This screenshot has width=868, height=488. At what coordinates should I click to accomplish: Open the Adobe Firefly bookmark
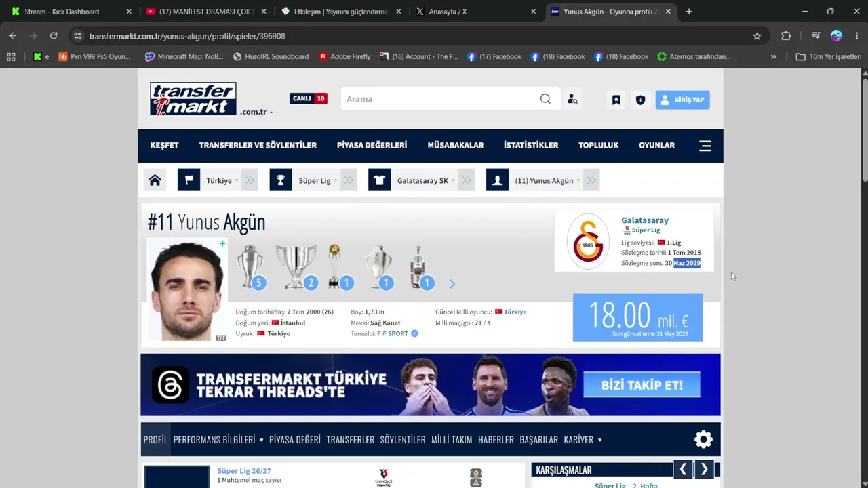345,57
